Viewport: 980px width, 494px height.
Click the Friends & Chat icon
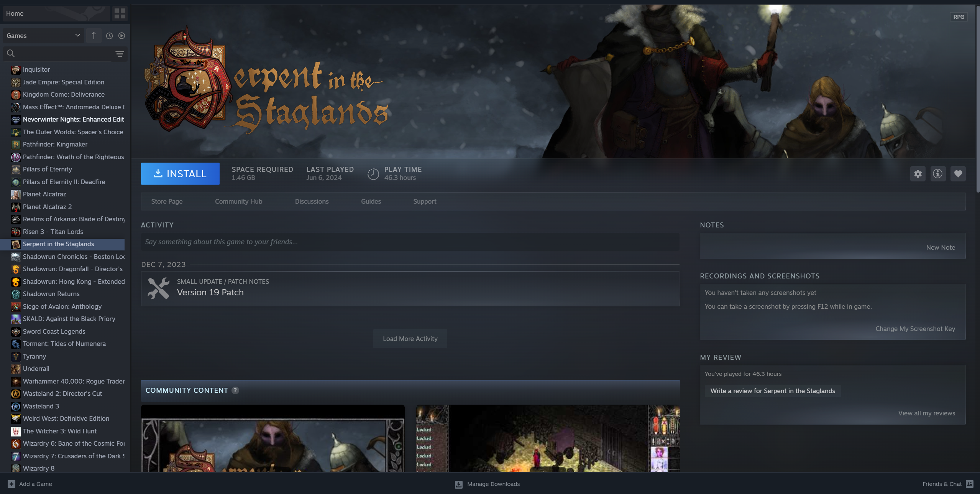click(x=970, y=484)
